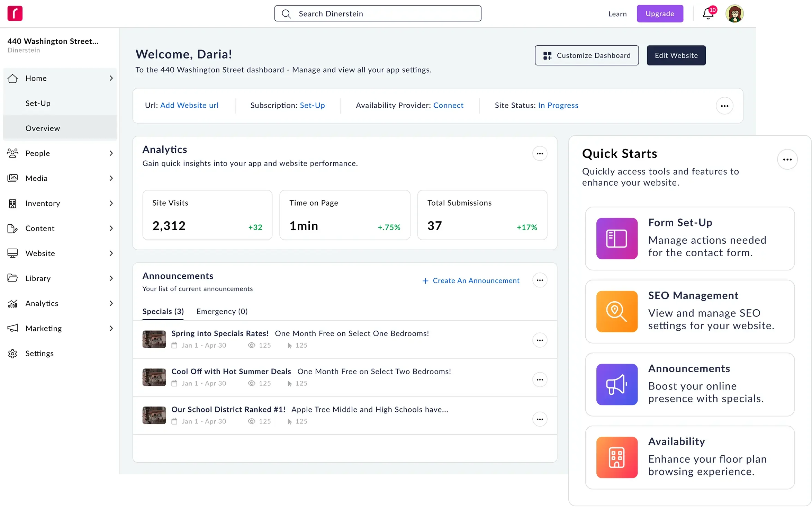The image size is (812, 518).
Task: Expand the Website menu chevron
Action: tap(111, 253)
